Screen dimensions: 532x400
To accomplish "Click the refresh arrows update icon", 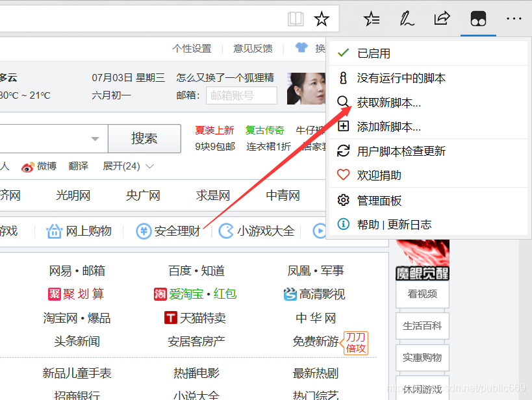I will [344, 151].
